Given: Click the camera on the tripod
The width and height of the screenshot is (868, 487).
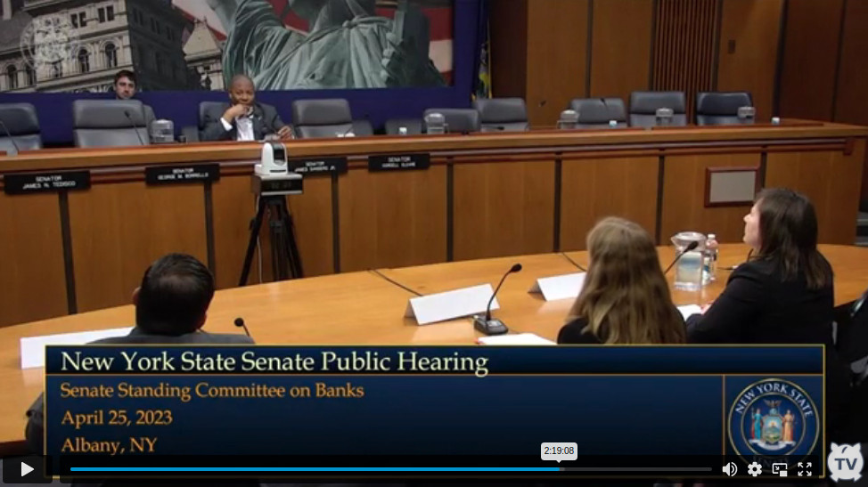Looking at the screenshot, I should [272, 159].
